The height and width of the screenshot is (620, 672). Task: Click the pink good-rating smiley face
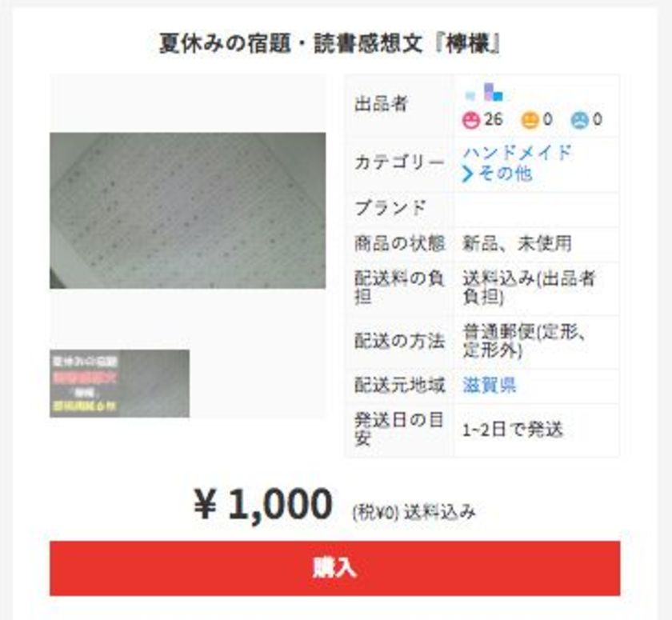[470, 120]
